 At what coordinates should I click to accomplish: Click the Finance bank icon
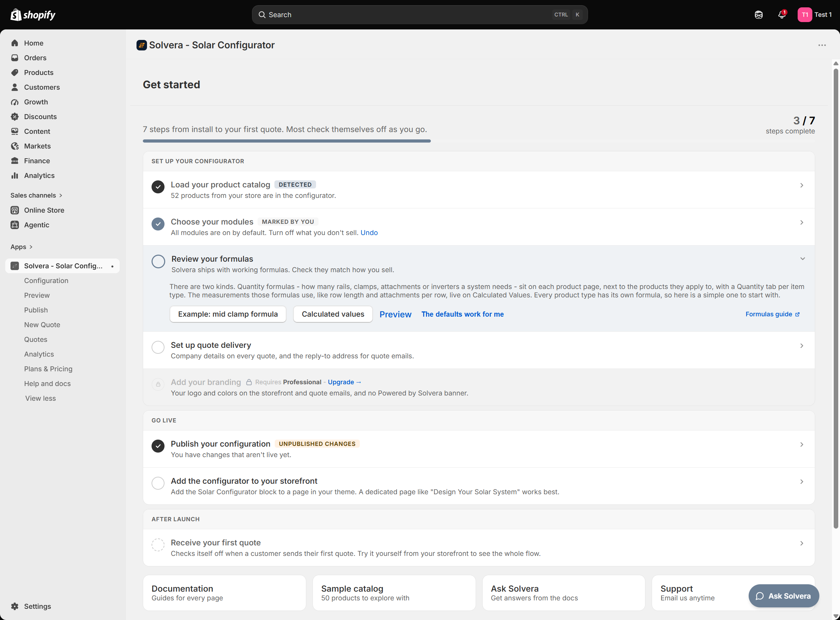(x=15, y=161)
